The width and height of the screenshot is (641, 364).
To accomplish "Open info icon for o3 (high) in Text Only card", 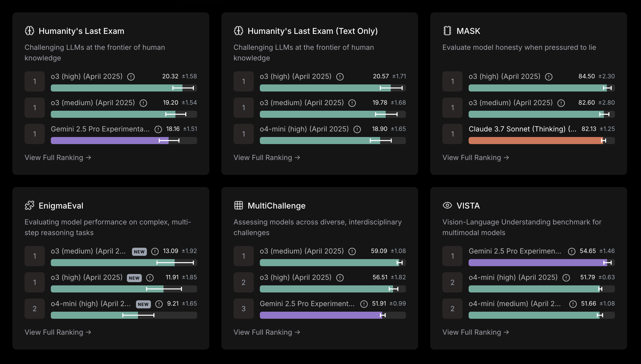I will coord(340,77).
